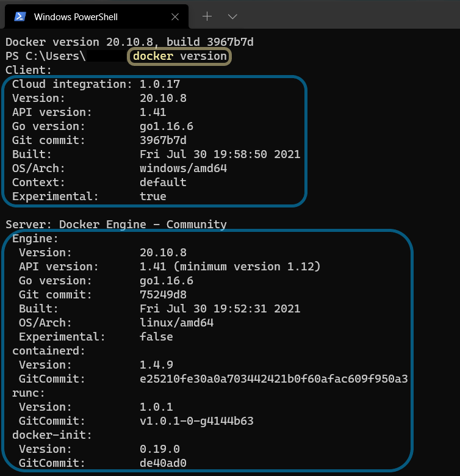Select the Windows PowerShell tab
Screen dimensions: 460x476
click(x=96, y=16)
